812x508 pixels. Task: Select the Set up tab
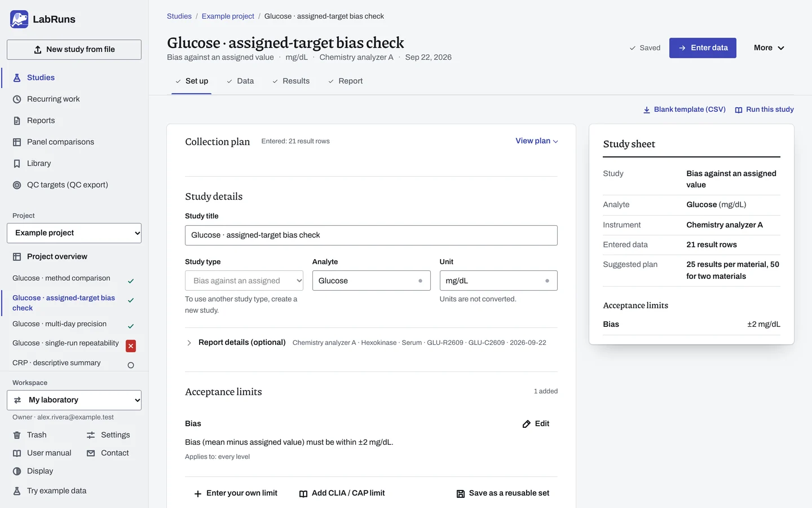[x=192, y=81]
